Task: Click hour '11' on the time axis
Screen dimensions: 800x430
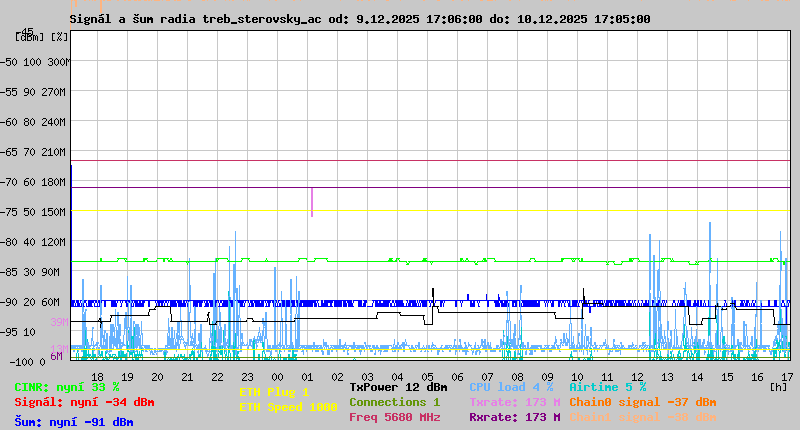Action: pos(607,377)
